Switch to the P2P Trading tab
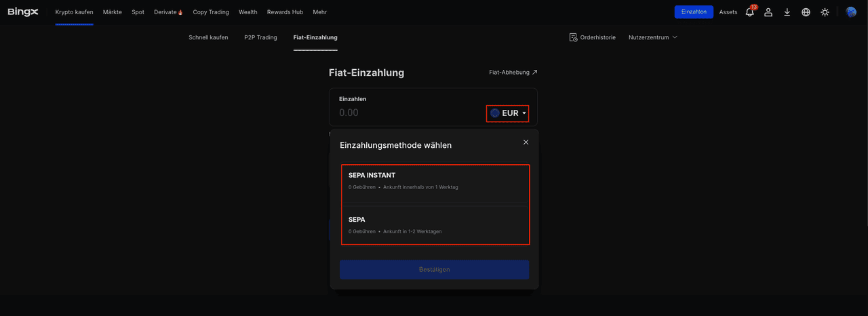 point(260,37)
